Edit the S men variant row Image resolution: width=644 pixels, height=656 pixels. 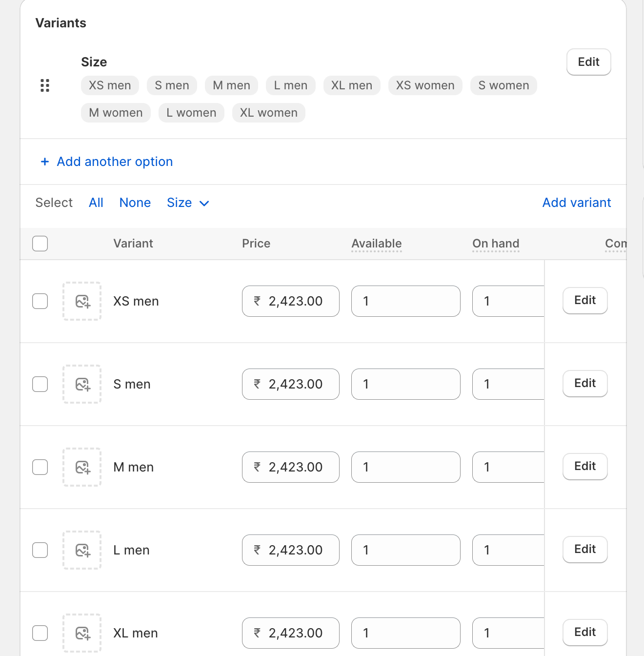tap(585, 383)
